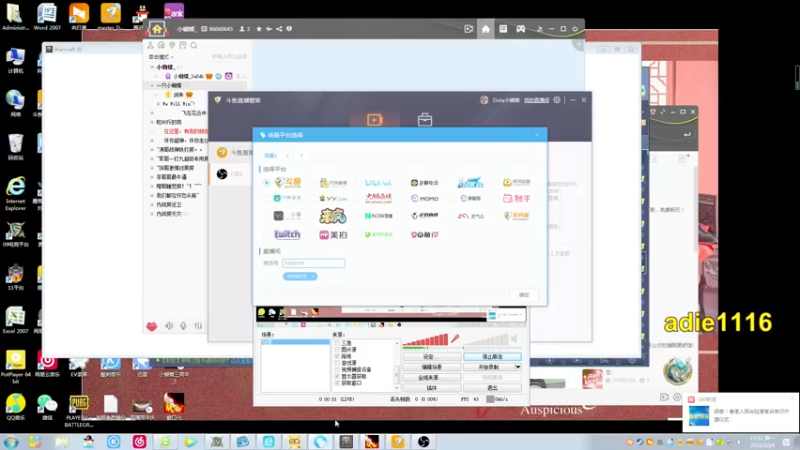
Task: Click the 我的直播间 link in Douyu manager
Action: (x=536, y=101)
